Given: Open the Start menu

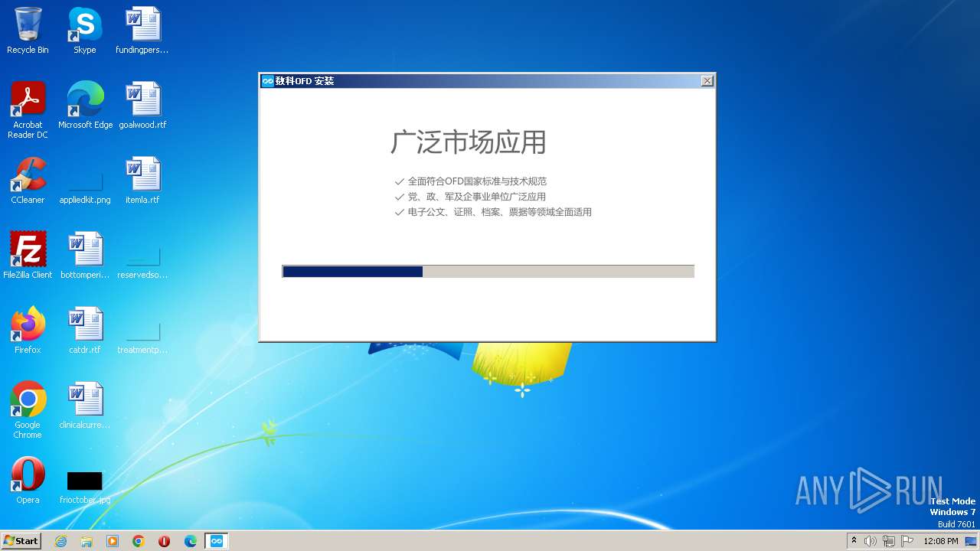Looking at the screenshot, I should (x=21, y=541).
